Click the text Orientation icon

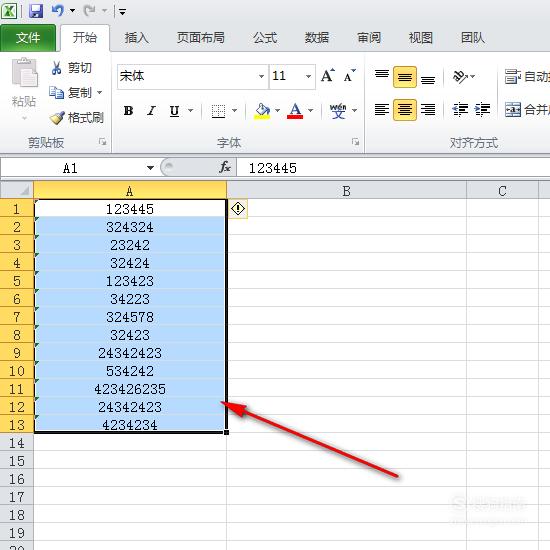click(x=461, y=76)
